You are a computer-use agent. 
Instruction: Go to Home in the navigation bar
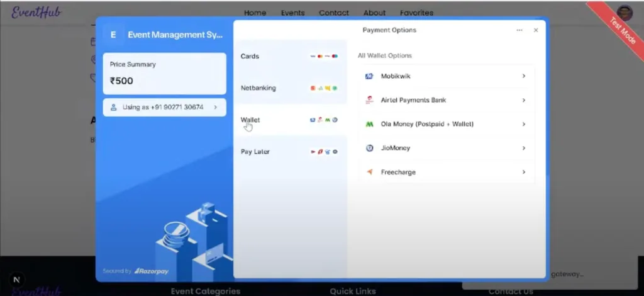(255, 13)
